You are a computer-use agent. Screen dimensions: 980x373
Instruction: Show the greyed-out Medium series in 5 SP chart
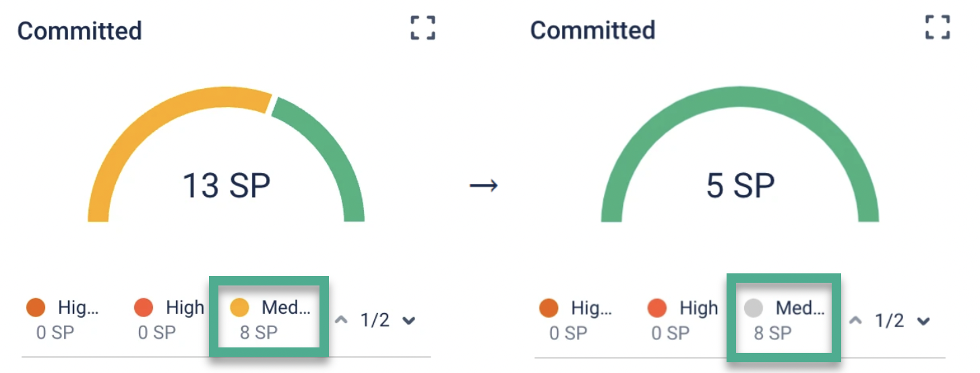click(754, 308)
